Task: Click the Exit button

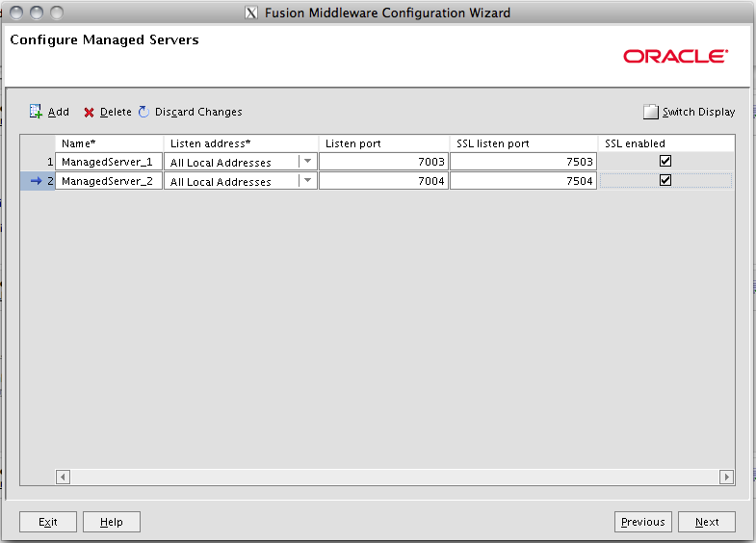Action: [x=48, y=522]
